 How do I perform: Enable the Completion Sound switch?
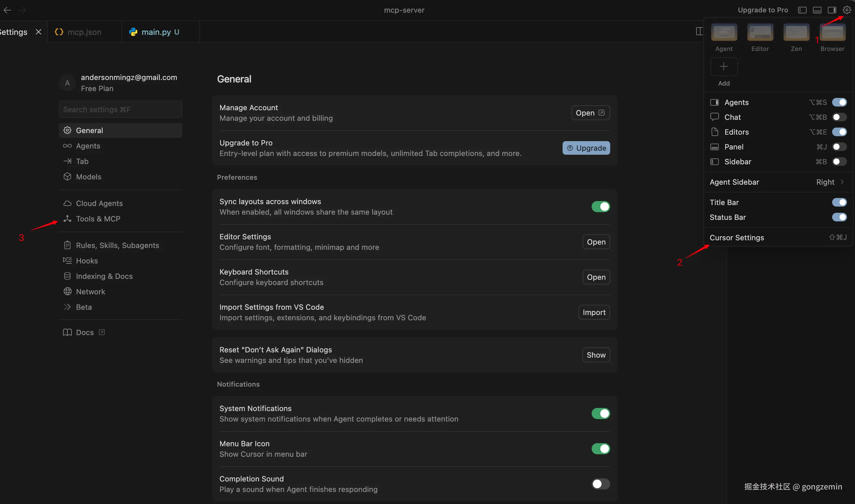tap(601, 484)
